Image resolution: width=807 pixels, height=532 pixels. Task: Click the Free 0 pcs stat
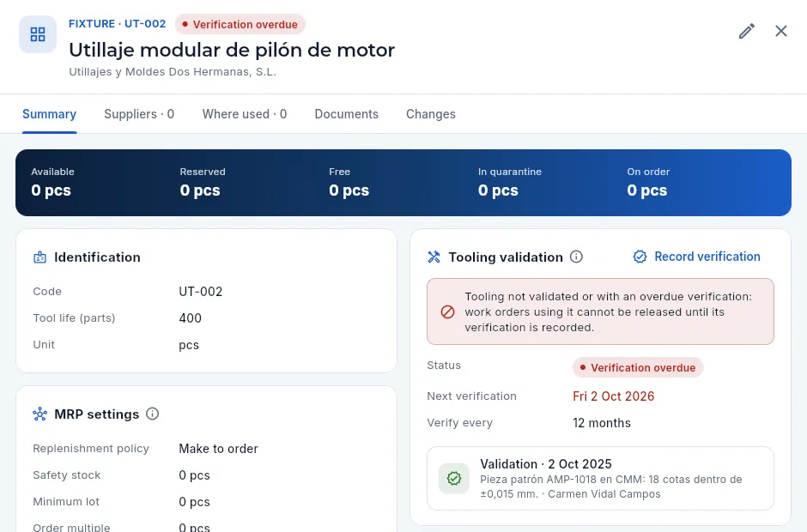tap(349, 183)
